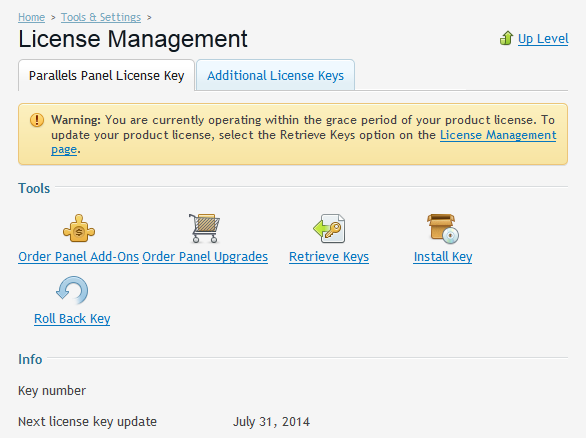Open the Order Panel Upgrades text link

point(205,257)
